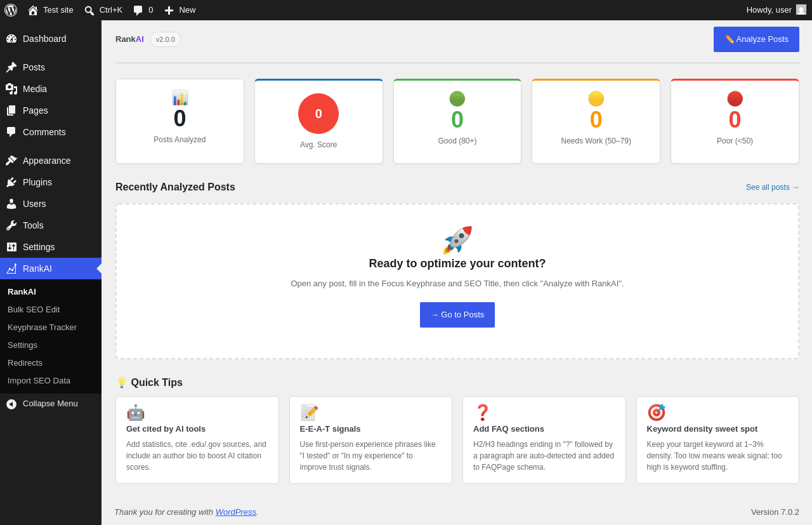Click the New plus icon
The height and width of the screenshot is (525, 812).
coord(169,10)
